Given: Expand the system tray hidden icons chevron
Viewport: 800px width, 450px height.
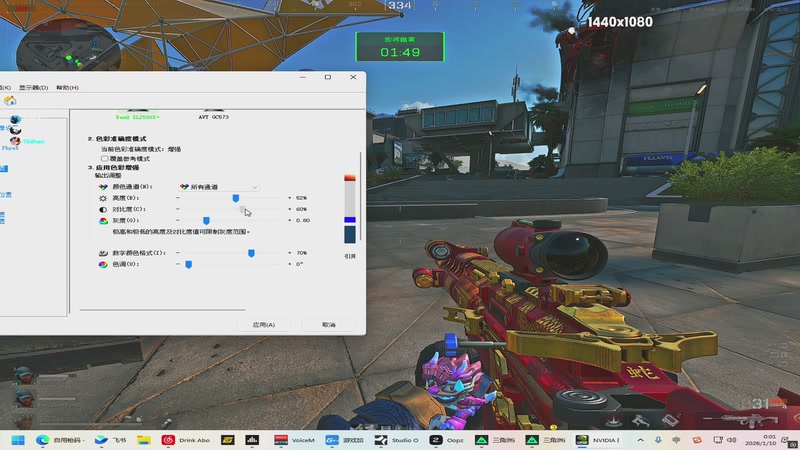Looking at the screenshot, I should [640, 440].
